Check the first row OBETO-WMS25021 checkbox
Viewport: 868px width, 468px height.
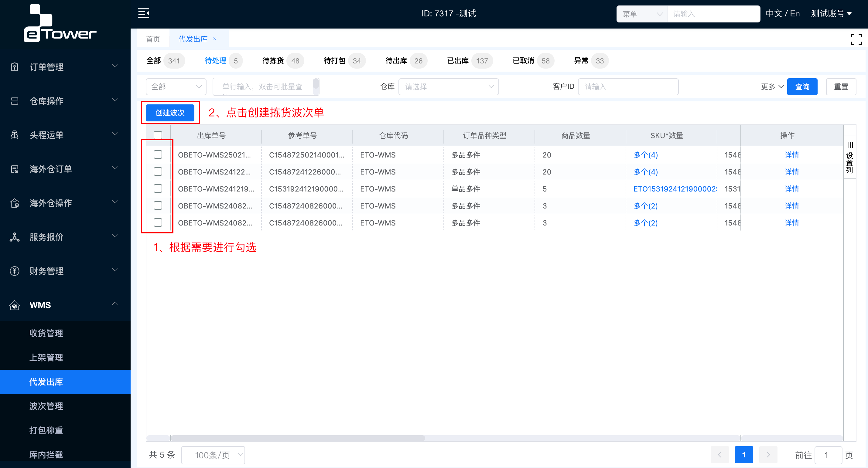tap(158, 154)
